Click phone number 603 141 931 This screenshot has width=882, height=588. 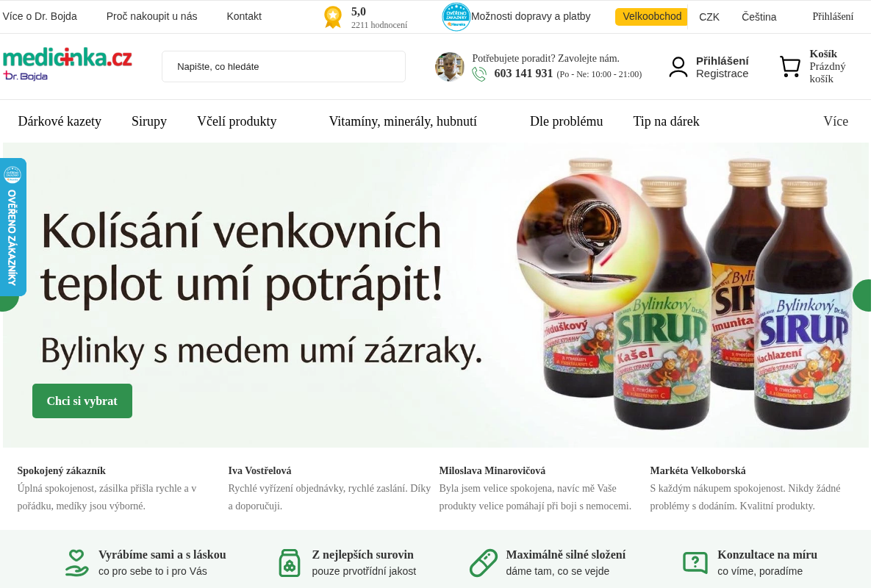coord(523,73)
